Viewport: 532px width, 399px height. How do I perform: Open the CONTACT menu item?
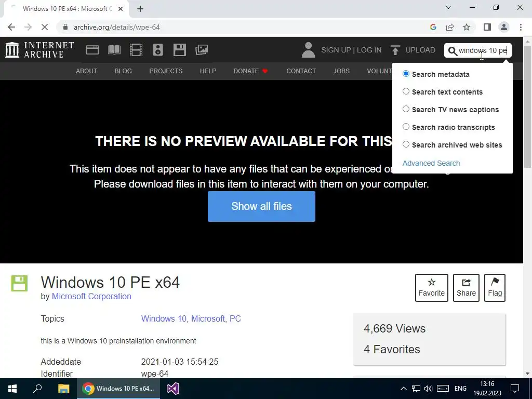point(301,71)
